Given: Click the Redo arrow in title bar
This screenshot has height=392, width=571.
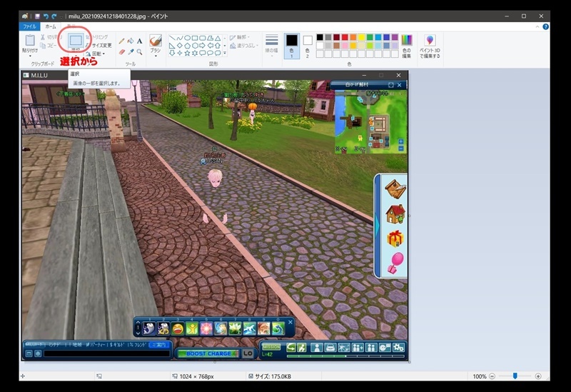Looking at the screenshot, I should point(54,16).
